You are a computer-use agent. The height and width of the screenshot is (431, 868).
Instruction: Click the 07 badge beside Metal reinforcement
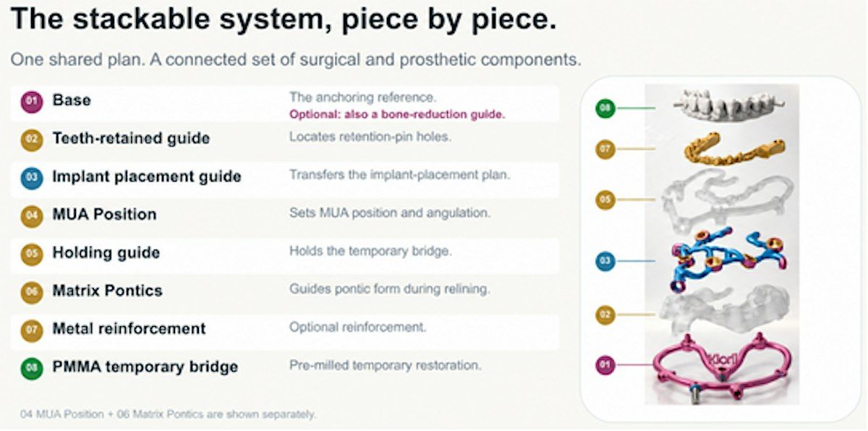pos(31,329)
